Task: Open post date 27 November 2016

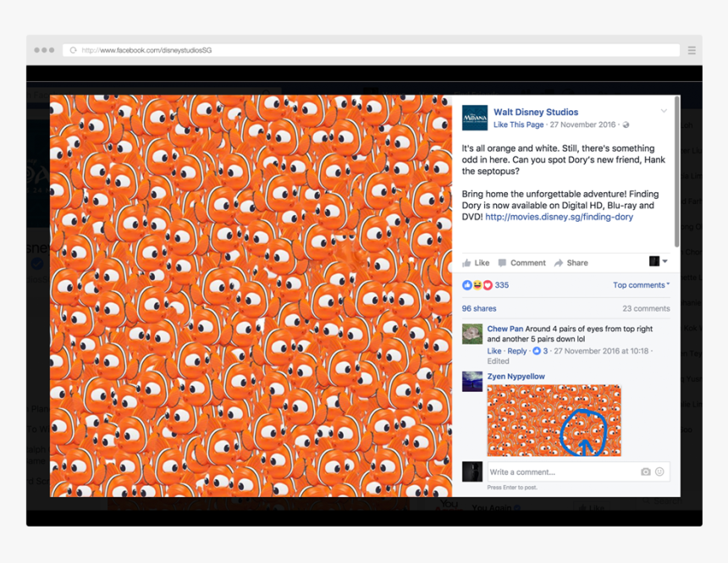Action: (582, 124)
